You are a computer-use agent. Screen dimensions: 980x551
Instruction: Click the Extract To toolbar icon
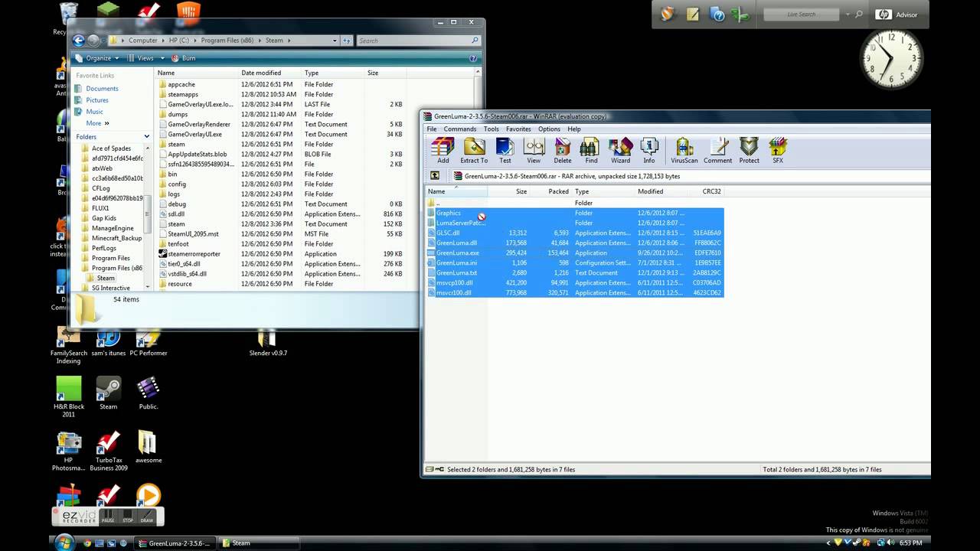tap(474, 150)
